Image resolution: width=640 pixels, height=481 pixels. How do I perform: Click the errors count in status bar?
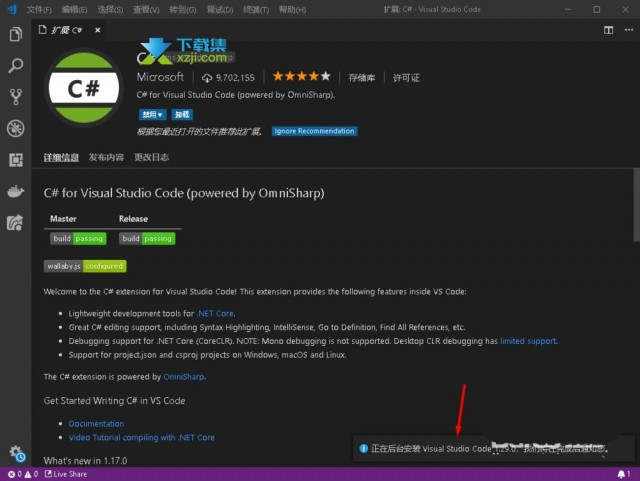[x=15, y=474]
